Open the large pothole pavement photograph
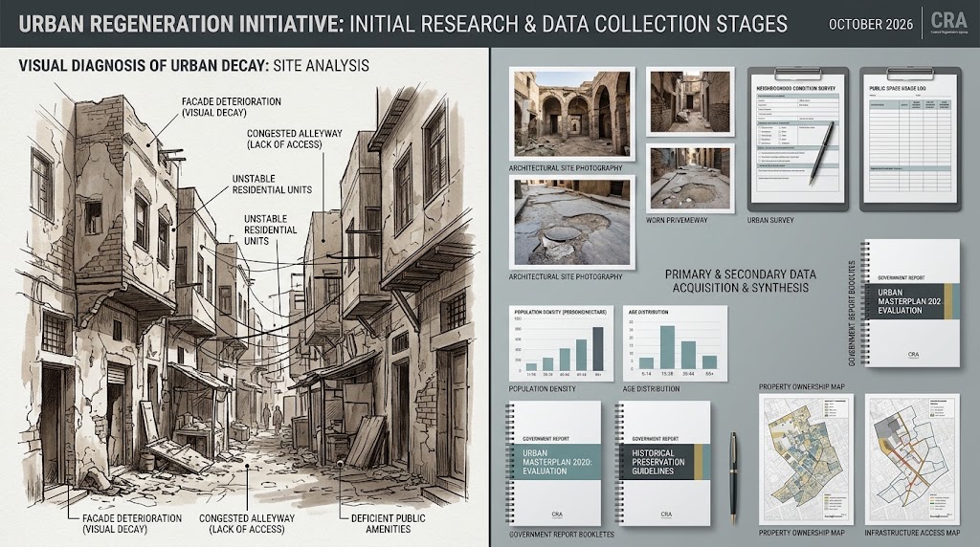 [x=572, y=222]
